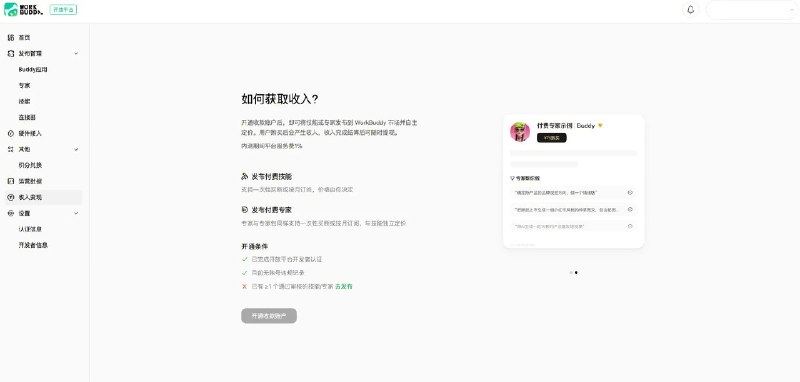Image resolution: width=800 pixels, height=382 pixels.
Task: Collapse the 其他 section chevron
Action: pos(76,149)
